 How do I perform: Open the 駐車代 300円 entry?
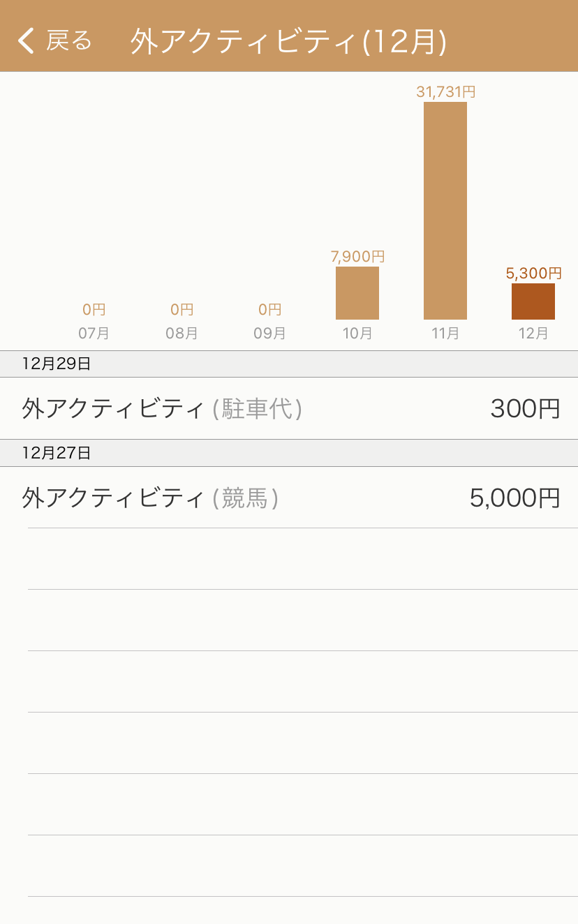point(289,408)
